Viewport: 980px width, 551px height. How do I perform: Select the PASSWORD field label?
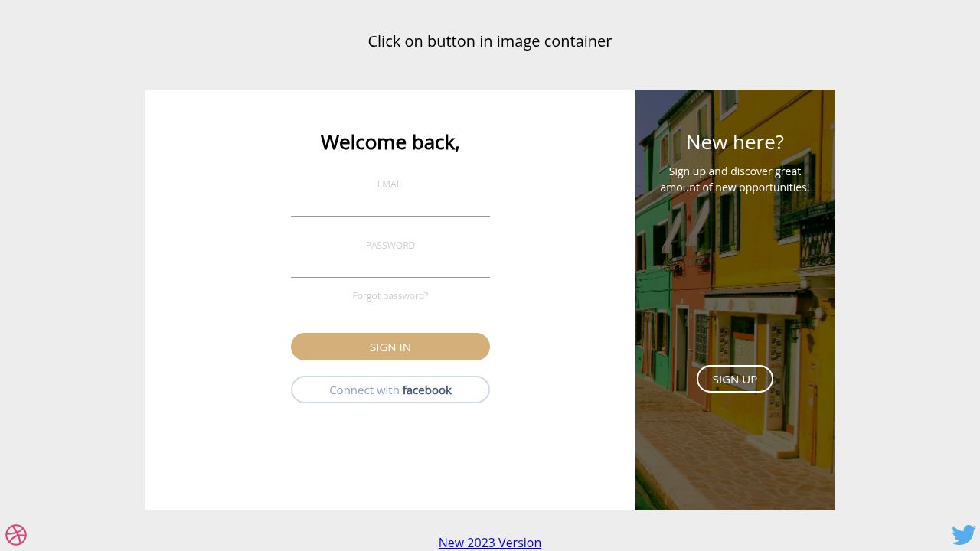390,245
